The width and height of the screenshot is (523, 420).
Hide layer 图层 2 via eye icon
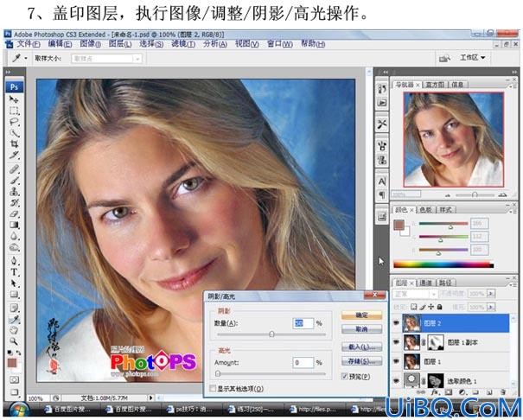(396, 322)
